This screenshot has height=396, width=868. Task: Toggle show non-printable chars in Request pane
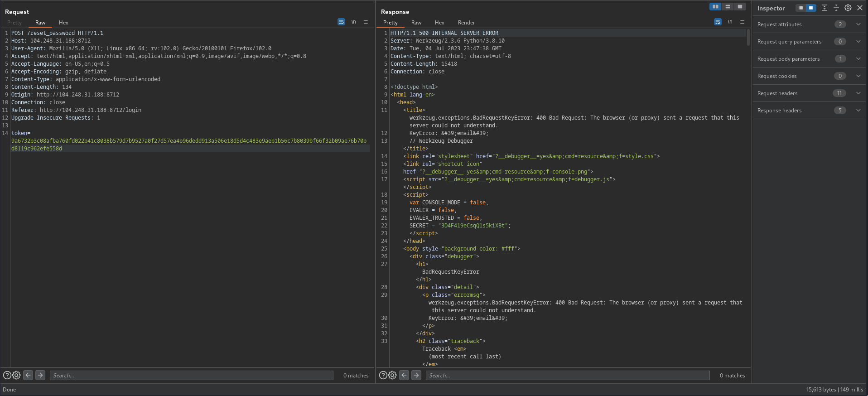pyautogui.click(x=354, y=22)
